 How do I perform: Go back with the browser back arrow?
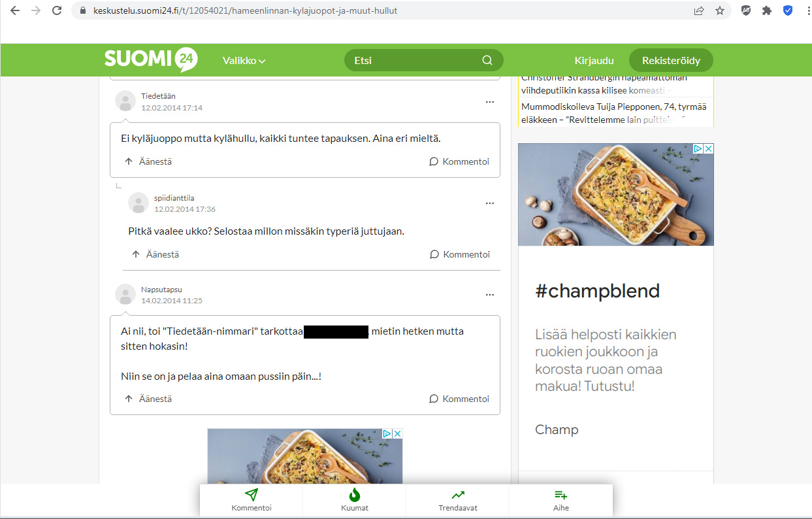[15, 10]
